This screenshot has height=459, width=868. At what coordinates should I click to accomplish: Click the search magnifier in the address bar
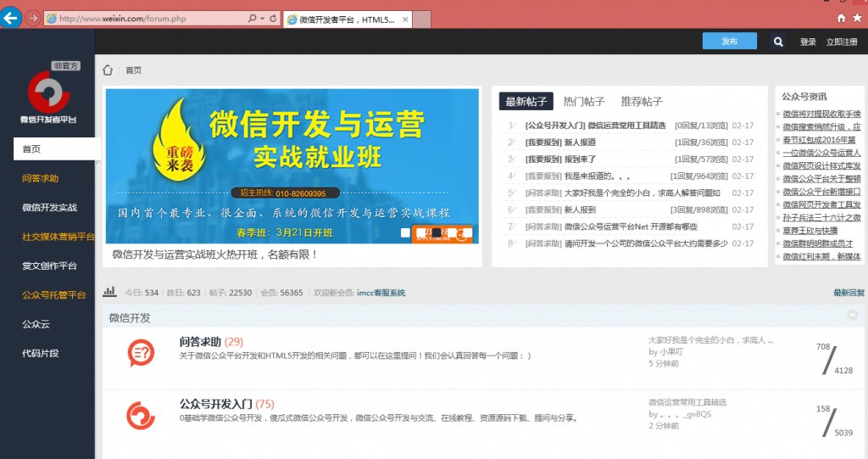(x=252, y=19)
